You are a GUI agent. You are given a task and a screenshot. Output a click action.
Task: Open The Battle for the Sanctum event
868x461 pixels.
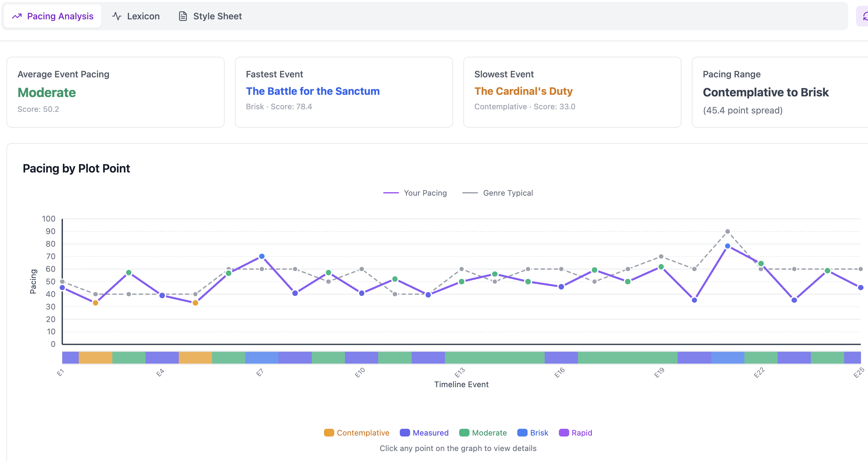tap(312, 91)
